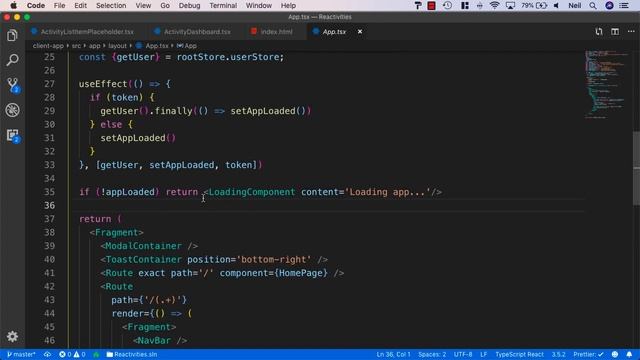Open the Help menu
The width and height of the screenshot is (640, 360).
coord(288,6)
